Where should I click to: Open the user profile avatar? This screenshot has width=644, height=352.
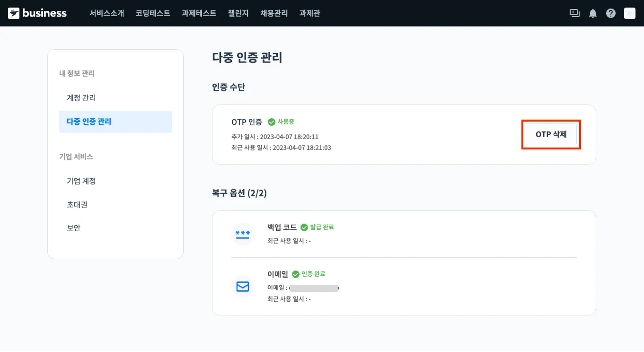pos(630,13)
